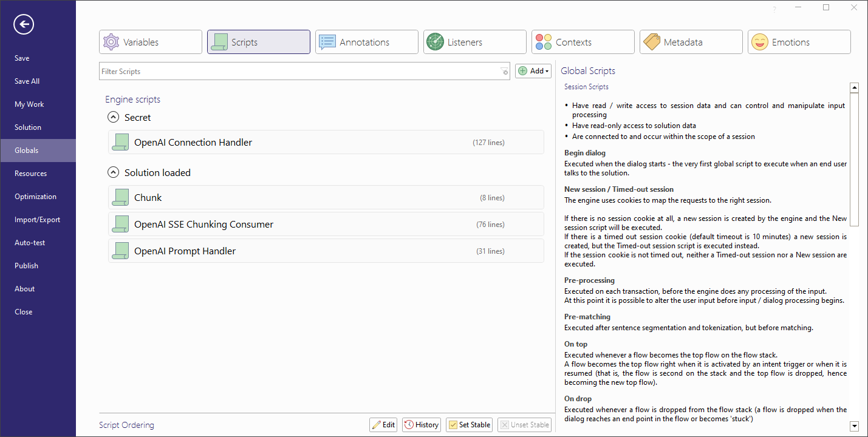Open the Contexts section
Screen dimensions: 868x437
583,42
